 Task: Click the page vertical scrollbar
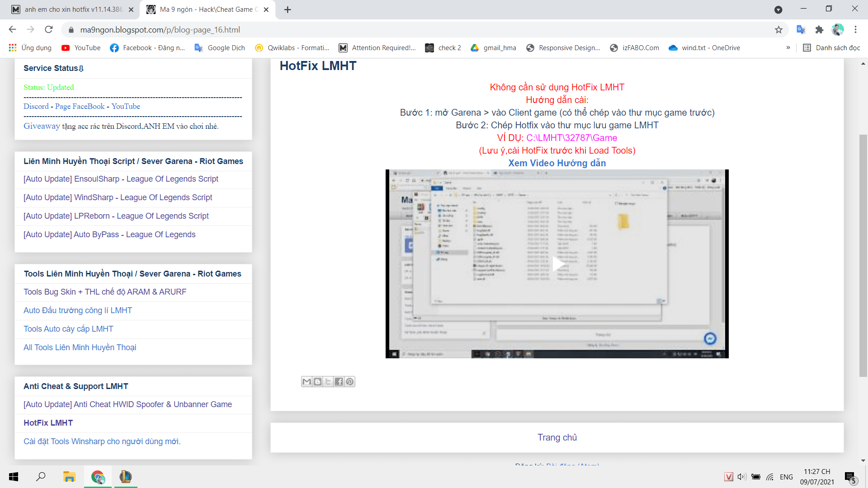(863, 255)
